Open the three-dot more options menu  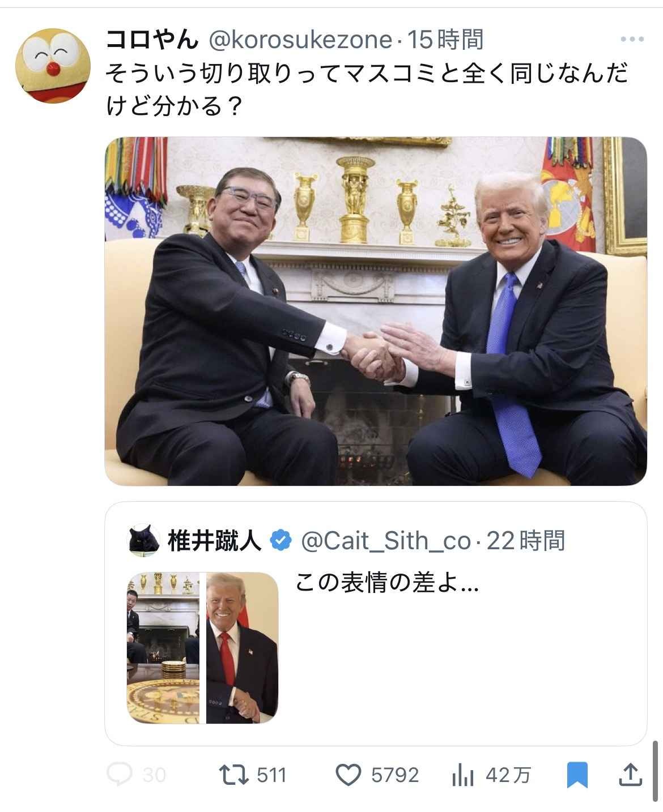coord(632,39)
